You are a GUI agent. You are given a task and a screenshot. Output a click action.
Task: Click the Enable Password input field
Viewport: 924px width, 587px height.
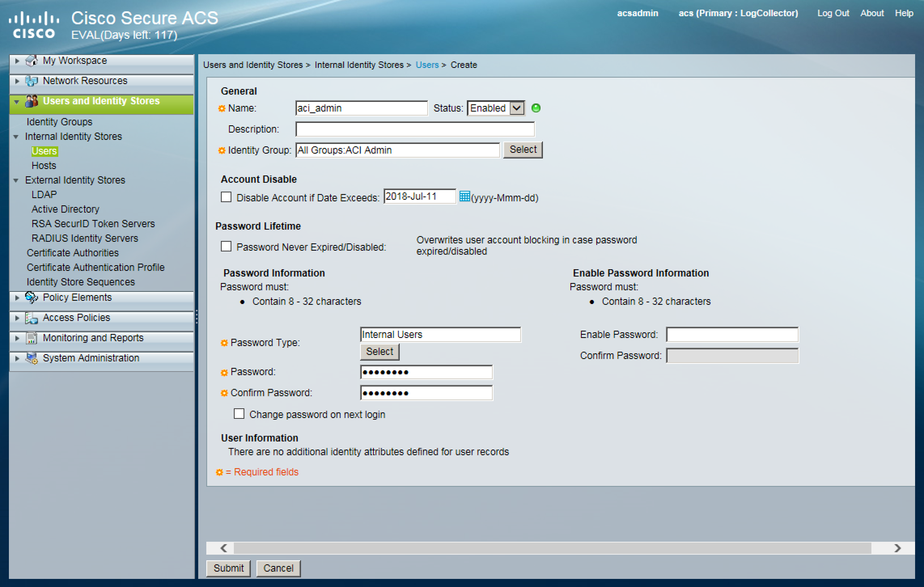click(x=732, y=335)
